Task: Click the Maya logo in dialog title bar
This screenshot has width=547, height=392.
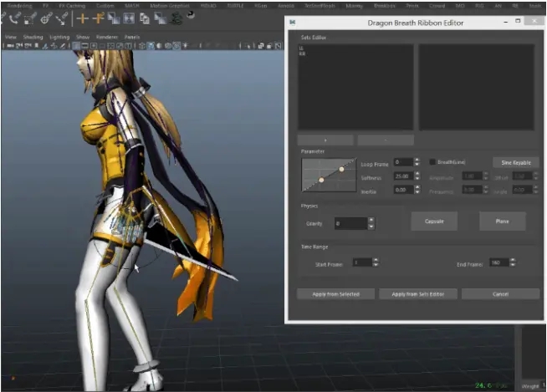Action: coord(293,23)
